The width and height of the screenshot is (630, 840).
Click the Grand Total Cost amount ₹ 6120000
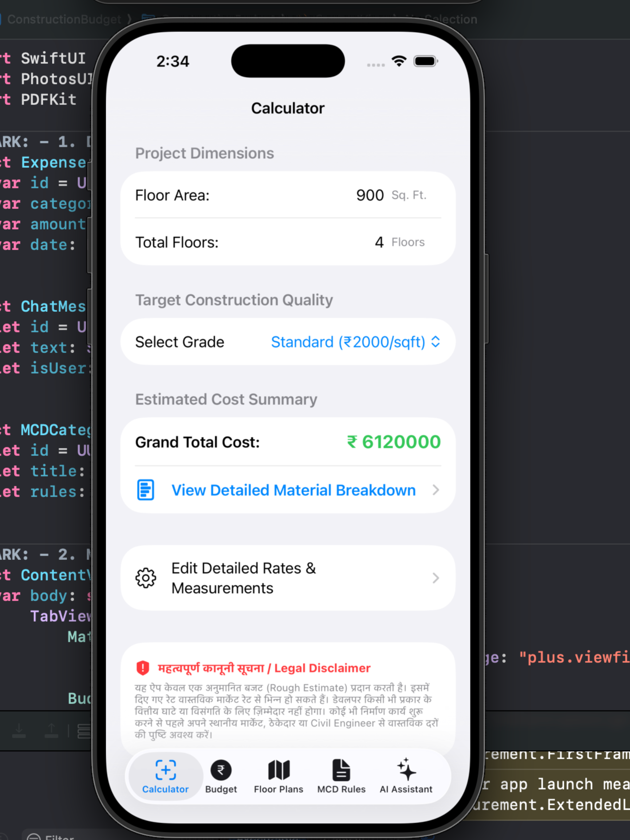pos(394,442)
